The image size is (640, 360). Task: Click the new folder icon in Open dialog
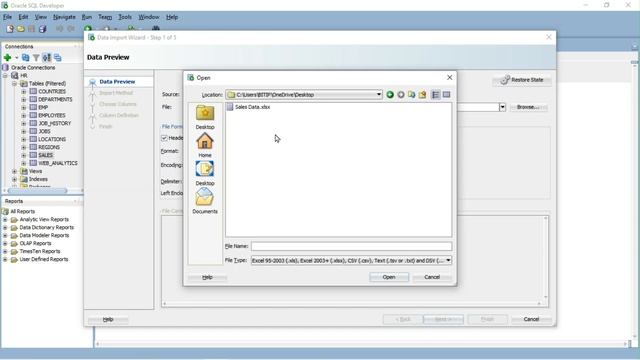[422, 95]
